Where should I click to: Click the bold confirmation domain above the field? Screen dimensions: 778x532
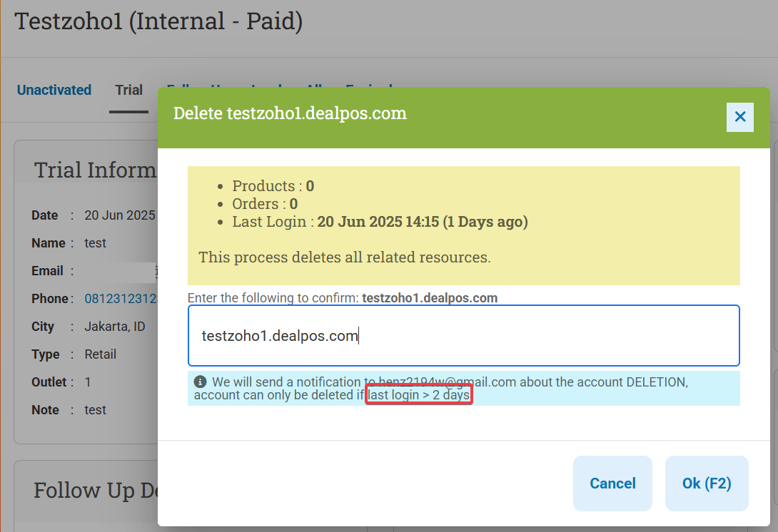click(x=430, y=297)
